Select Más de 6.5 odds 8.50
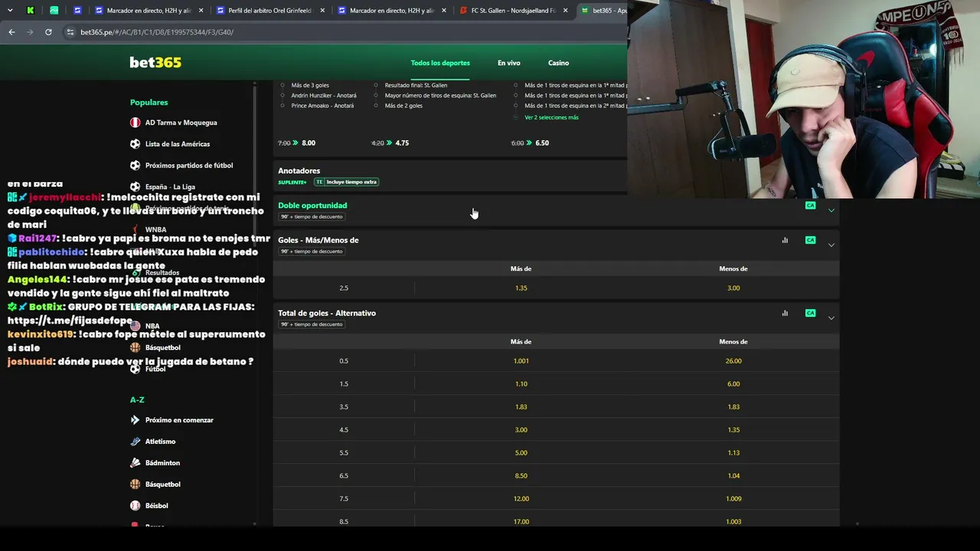The image size is (980, 551). [521, 476]
